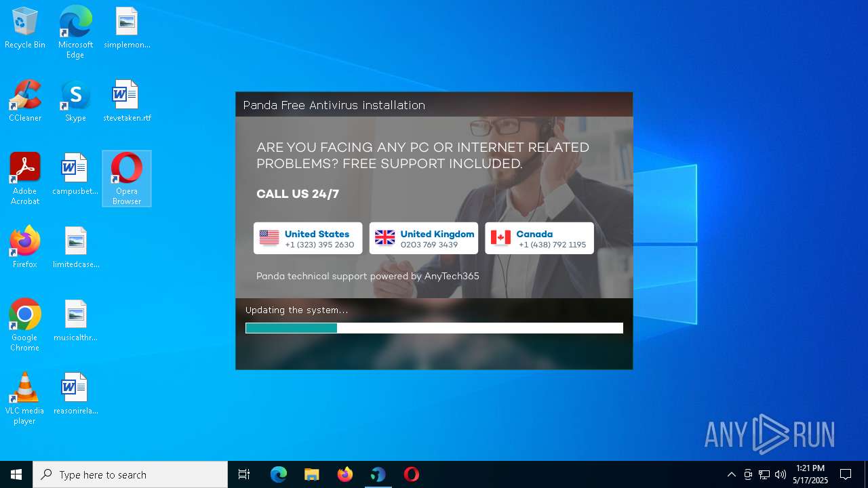The image size is (868, 488).
Task: Open VLC media player shortcut
Action: [25, 399]
